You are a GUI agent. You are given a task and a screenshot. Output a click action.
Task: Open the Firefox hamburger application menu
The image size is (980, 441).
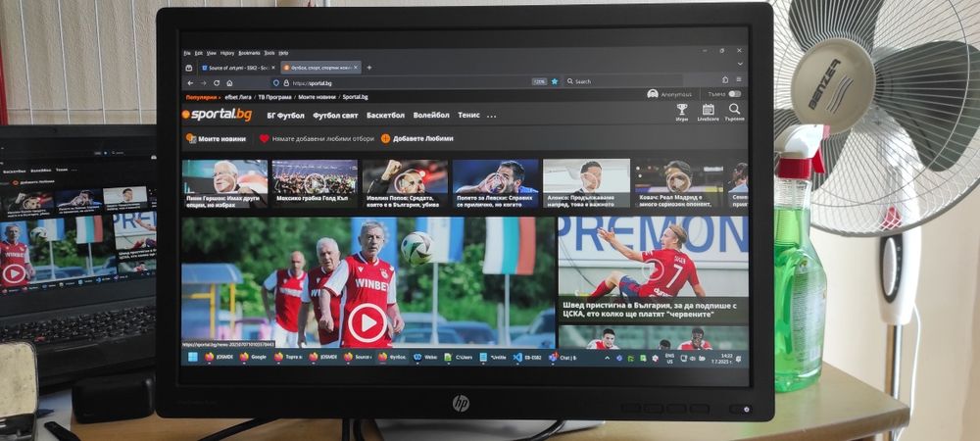[739, 80]
